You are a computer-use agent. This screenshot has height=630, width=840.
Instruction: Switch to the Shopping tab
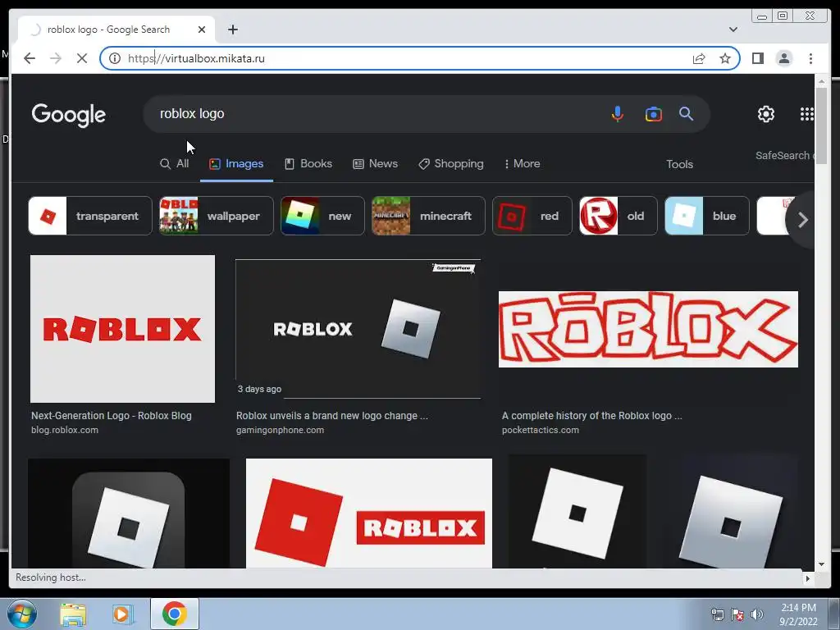click(x=451, y=163)
